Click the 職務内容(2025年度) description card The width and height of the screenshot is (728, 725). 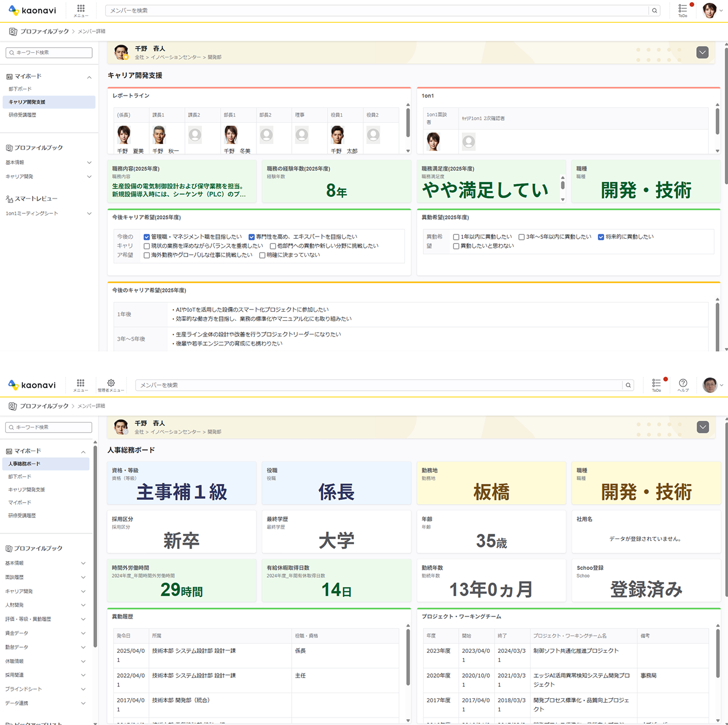pyautogui.click(x=181, y=181)
